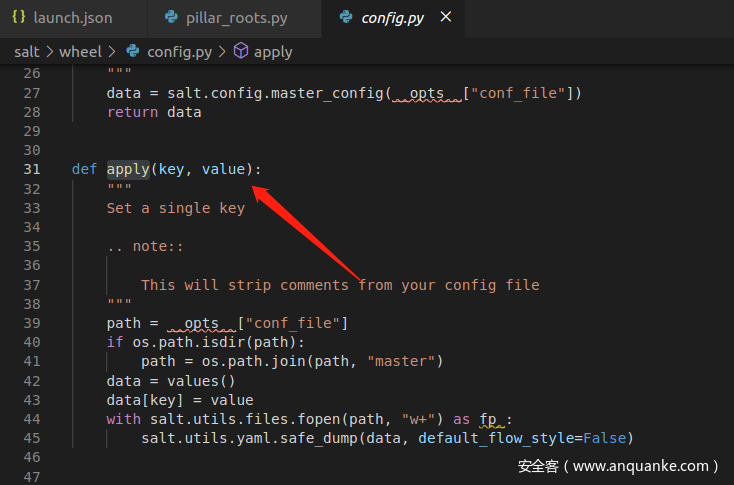Click line number 44 for the with statement

31,419
